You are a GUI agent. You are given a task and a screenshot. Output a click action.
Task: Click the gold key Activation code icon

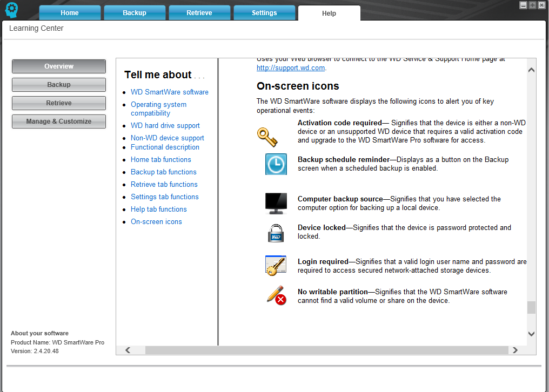point(267,137)
